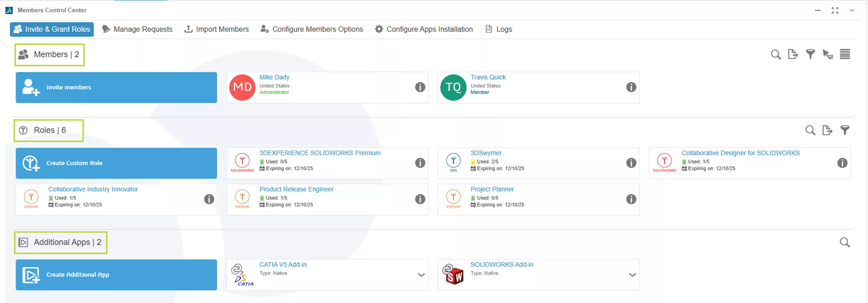Screen dimensions: 868x303
Task: Open the window options chevron at top right
Action: pyautogui.click(x=852, y=10)
